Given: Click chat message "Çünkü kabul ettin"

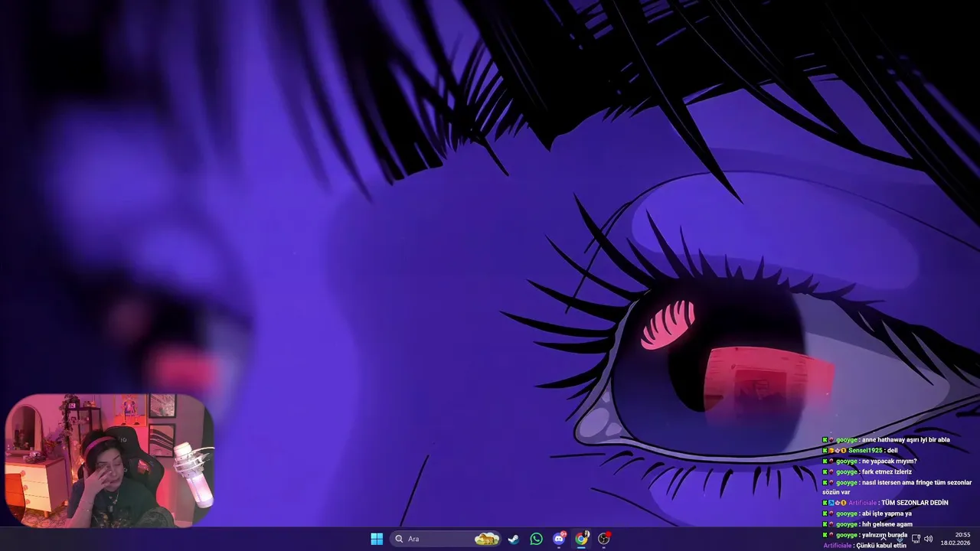Looking at the screenshot, I should coord(880,546).
